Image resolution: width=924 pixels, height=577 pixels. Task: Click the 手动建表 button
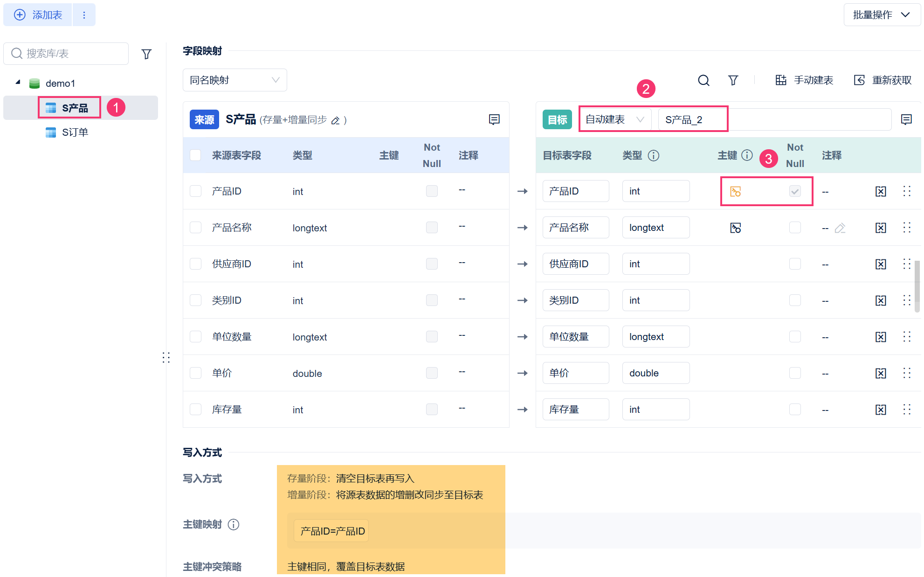[805, 80]
